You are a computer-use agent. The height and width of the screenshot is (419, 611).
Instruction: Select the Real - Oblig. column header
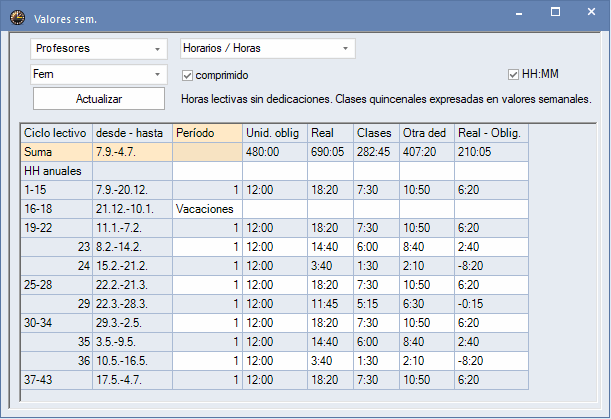coord(490,133)
